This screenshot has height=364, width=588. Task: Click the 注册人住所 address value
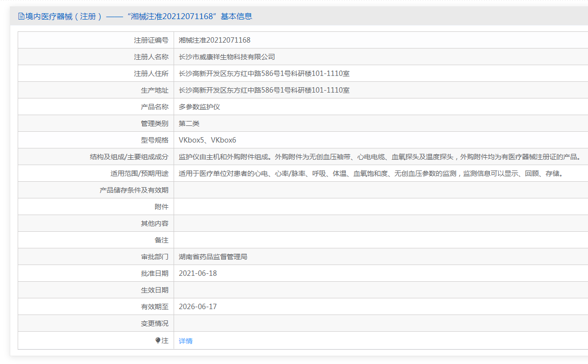264,73
